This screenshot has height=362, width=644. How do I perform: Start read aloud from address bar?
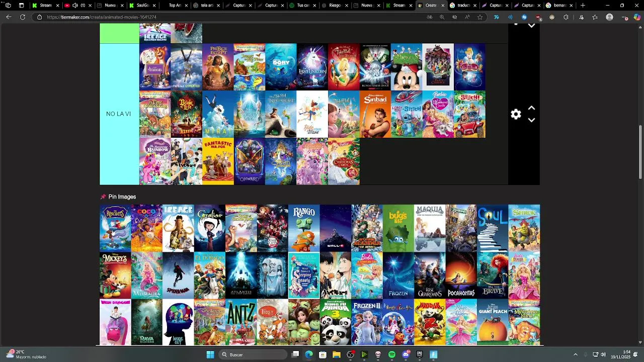pyautogui.click(x=467, y=17)
